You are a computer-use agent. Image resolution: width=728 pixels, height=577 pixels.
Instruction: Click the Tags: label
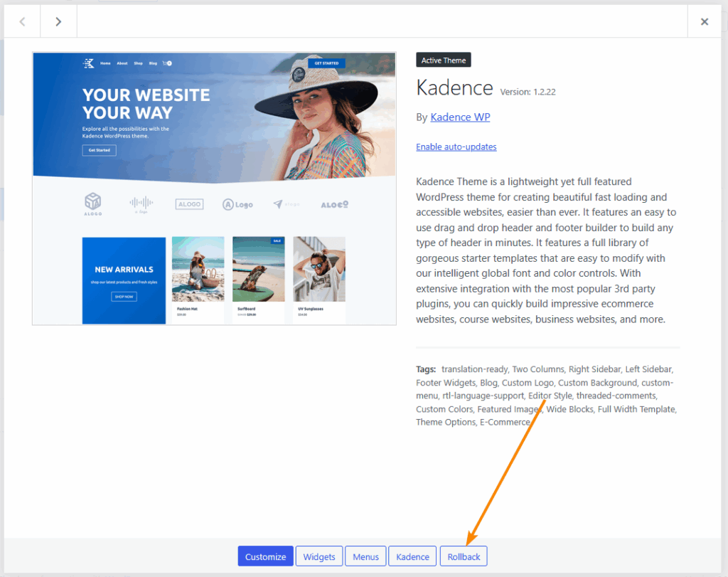pos(426,369)
